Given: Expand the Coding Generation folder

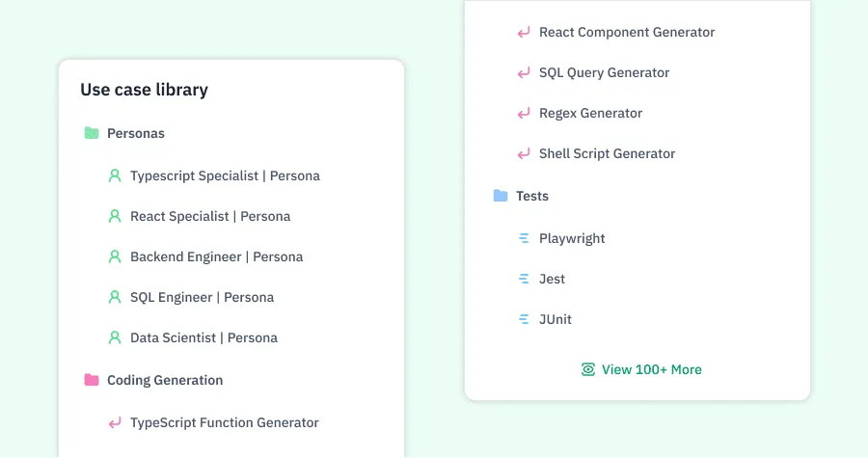Looking at the screenshot, I should pos(164,380).
